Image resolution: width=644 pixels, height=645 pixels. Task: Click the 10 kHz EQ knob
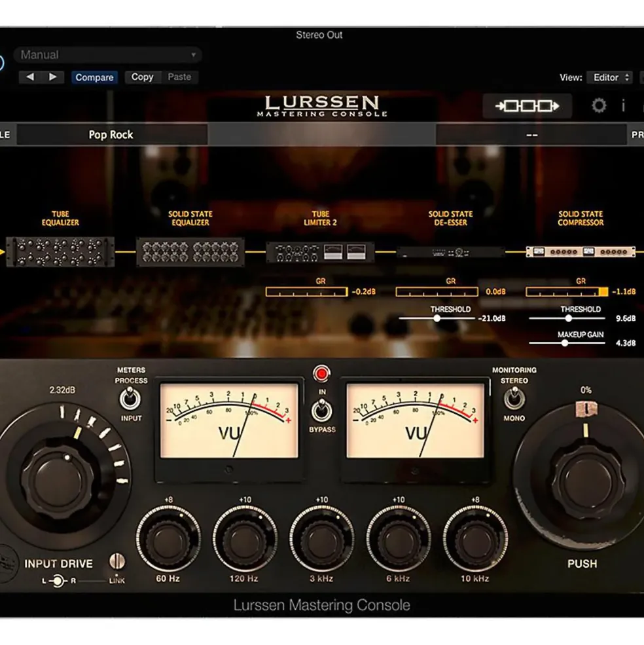point(475,540)
